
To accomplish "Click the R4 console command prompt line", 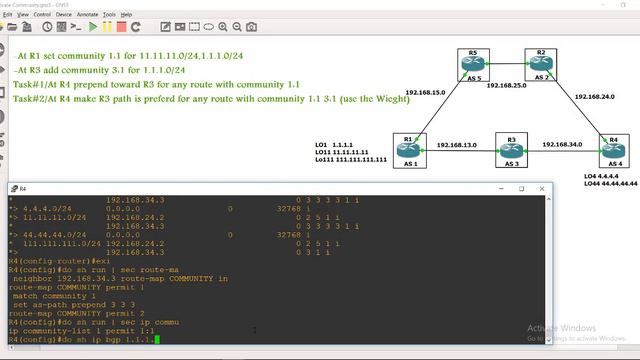I will coord(84,340).
